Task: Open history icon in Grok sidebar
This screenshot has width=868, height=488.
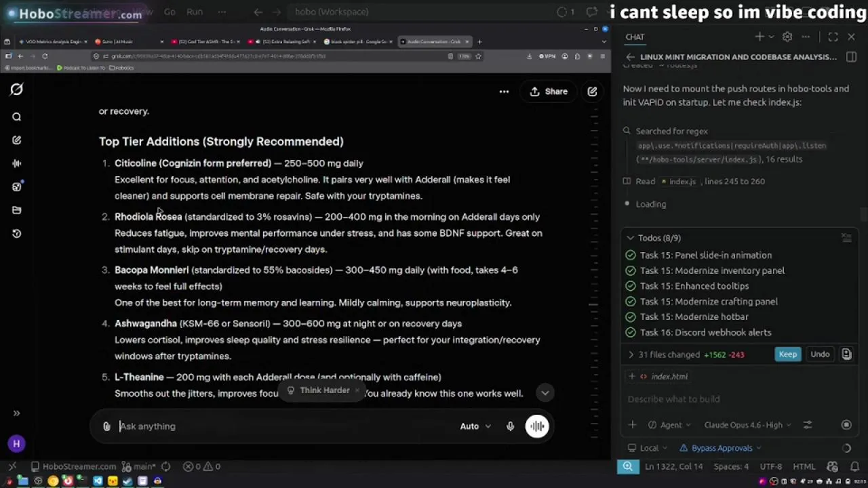Action: (16, 233)
